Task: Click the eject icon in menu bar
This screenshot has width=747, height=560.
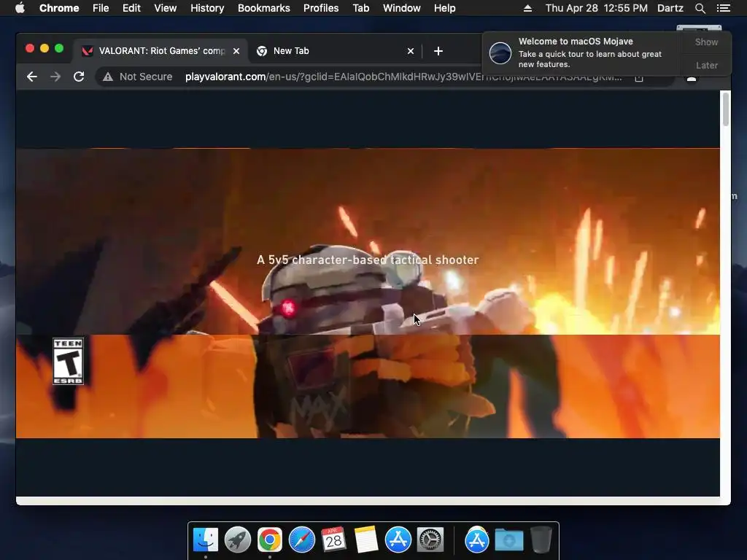Action: pyautogui.click(x=527, y=8)
